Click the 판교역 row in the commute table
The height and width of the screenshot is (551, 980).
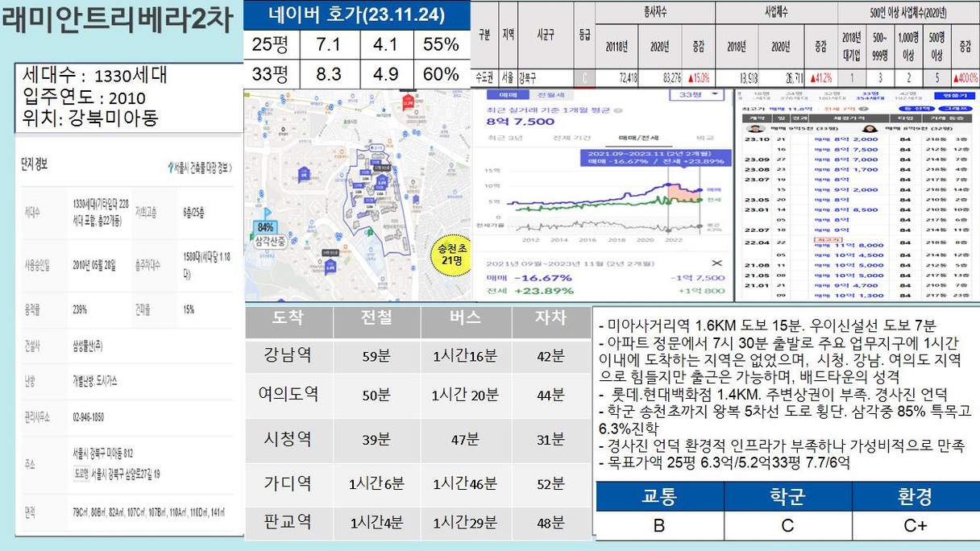417,523
